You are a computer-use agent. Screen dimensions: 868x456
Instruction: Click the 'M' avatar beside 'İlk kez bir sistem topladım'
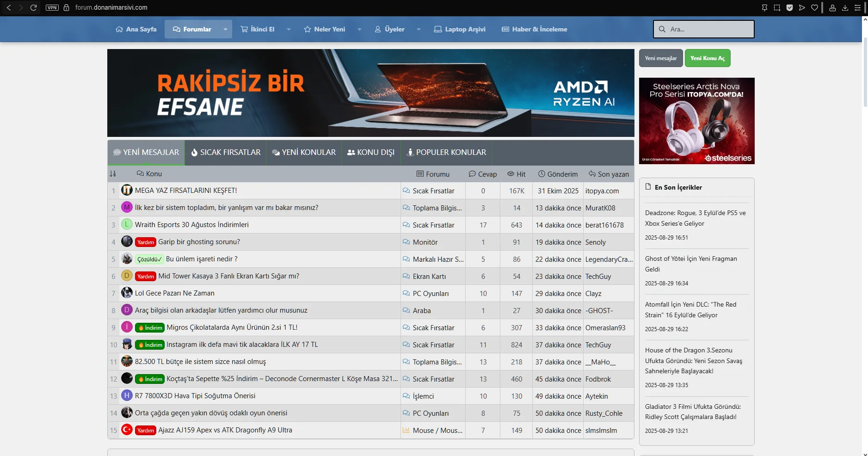pos(127,207)
